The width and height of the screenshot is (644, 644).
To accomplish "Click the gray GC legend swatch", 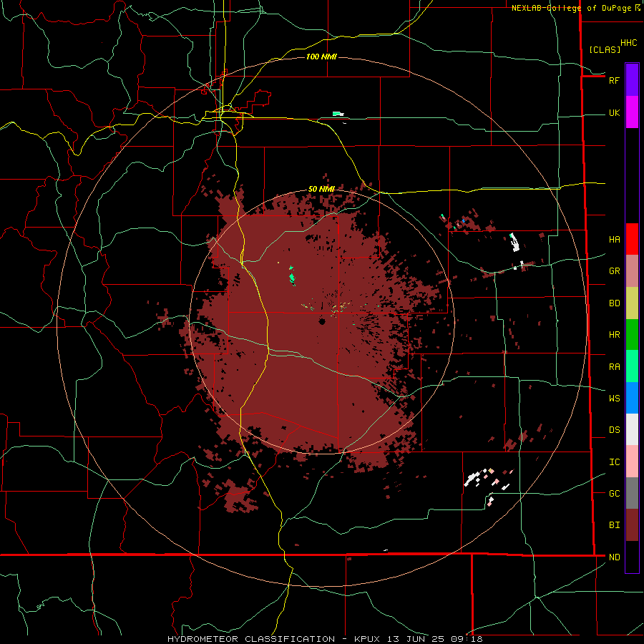I will click(632, 493).
